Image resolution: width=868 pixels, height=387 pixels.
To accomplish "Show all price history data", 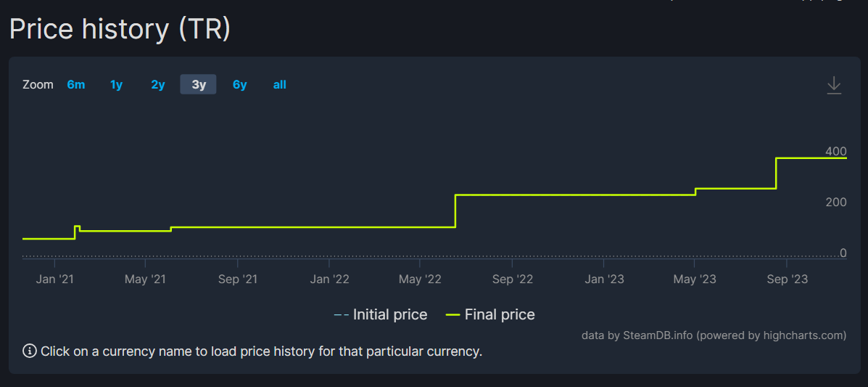I will point(279,85).
